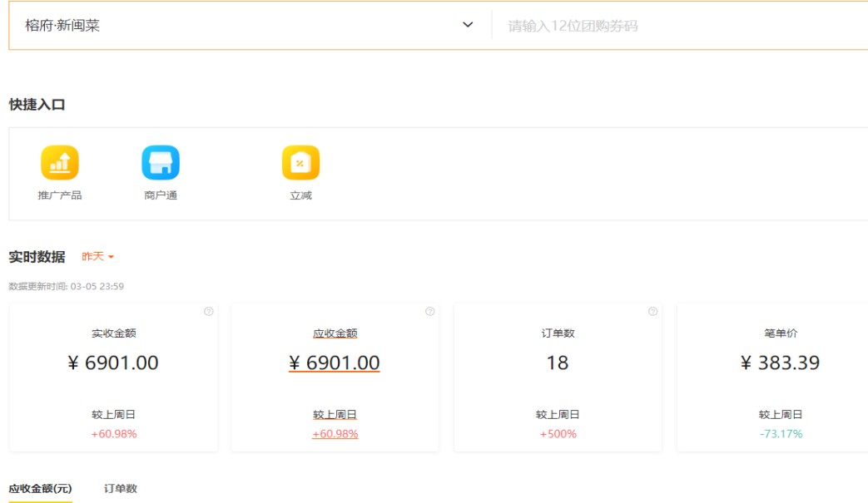Click the 应收金额 underlined label link
Viewport: 868px width, 503px height.
335,333
